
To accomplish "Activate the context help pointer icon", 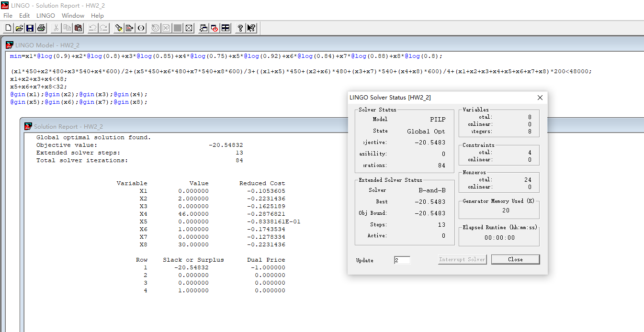I will click(x=251, y=28).
